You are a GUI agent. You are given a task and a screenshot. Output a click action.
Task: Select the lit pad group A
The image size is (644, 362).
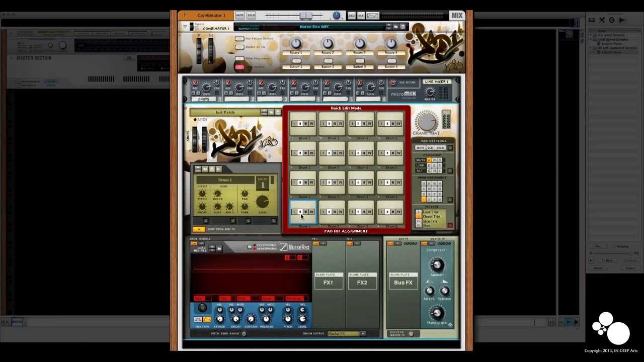pyautogui.click(x=429, y=160)
